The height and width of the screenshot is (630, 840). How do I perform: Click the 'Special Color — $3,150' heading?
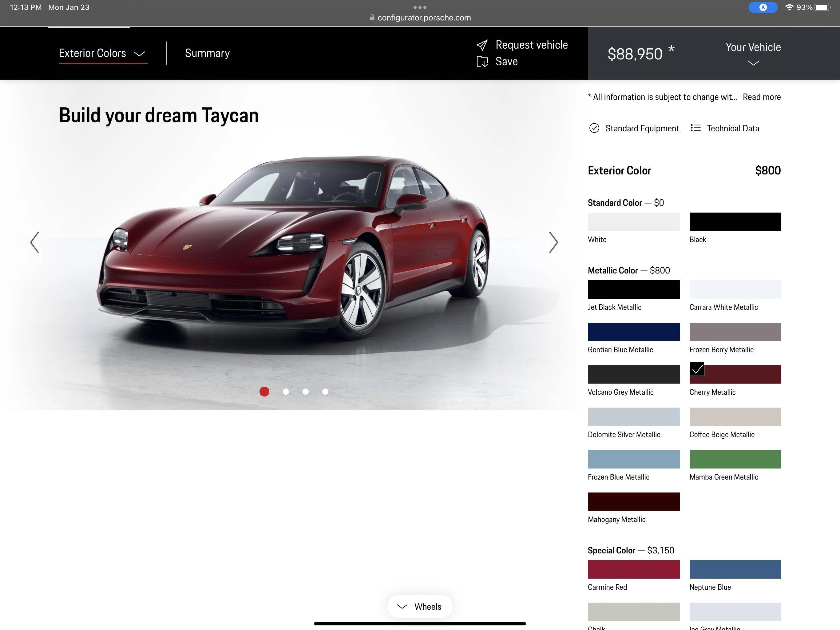(631, 550)
